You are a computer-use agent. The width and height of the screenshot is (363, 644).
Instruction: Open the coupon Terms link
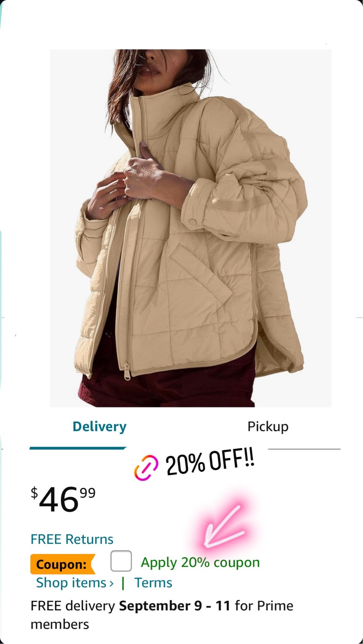pyautogui.click(x=153, y=583)
